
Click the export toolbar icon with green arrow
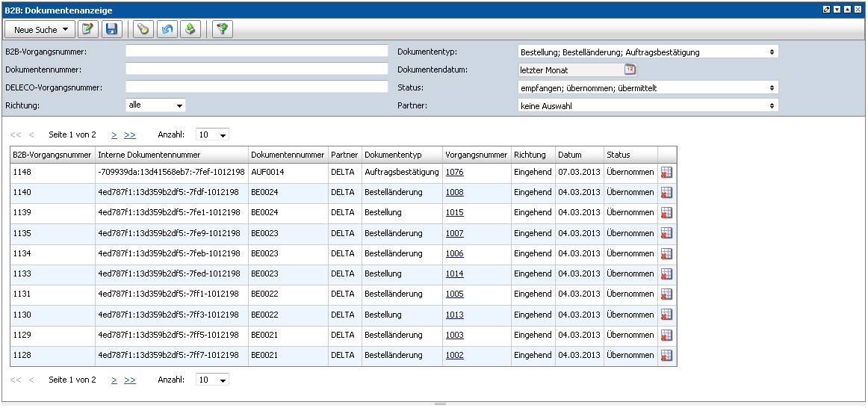click(190, 29)
